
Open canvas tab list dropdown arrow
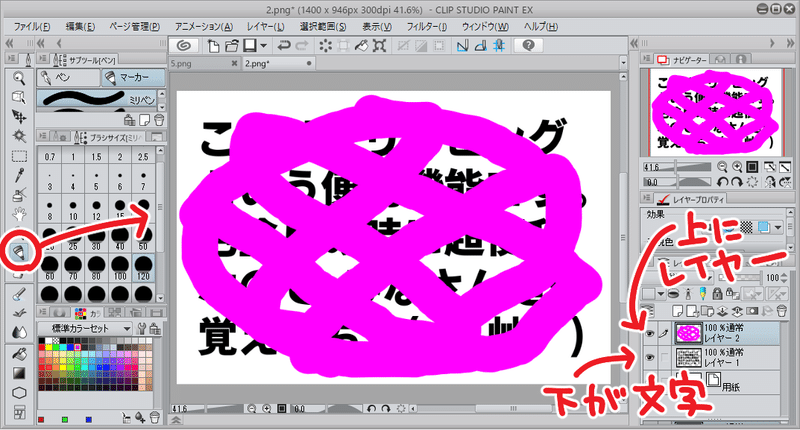point(623,63)
